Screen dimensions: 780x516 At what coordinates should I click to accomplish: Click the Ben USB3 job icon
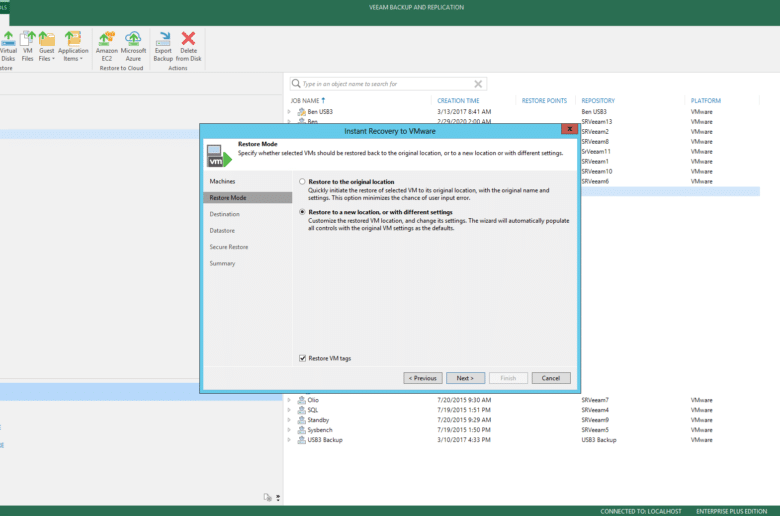click(x=301, y=111)
